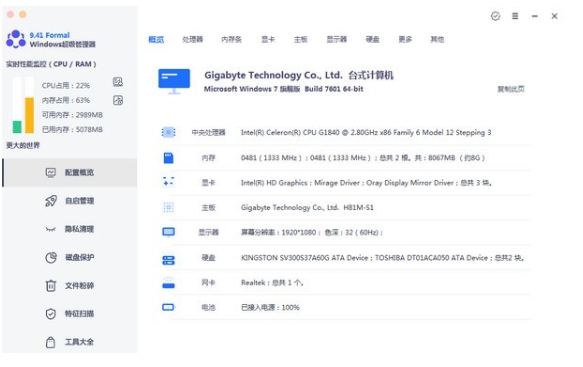Click the 中央处理器 chip icon

tap(168, 132)
